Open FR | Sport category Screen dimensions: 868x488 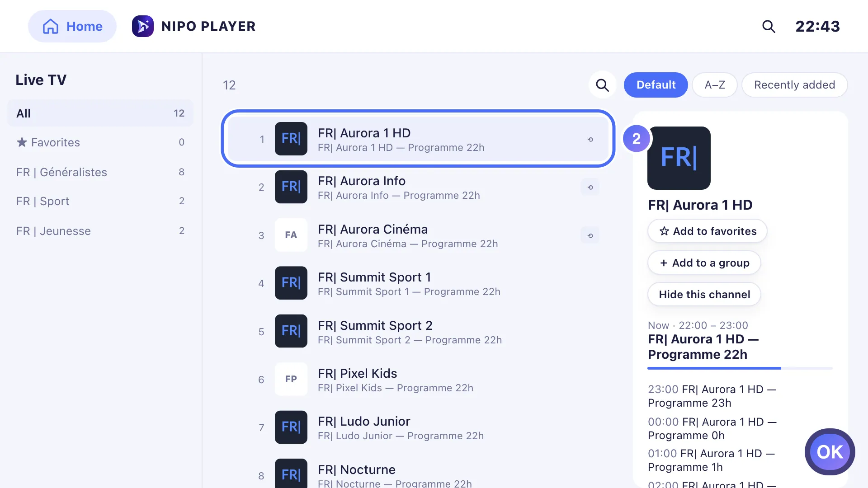tap(100, 201)
